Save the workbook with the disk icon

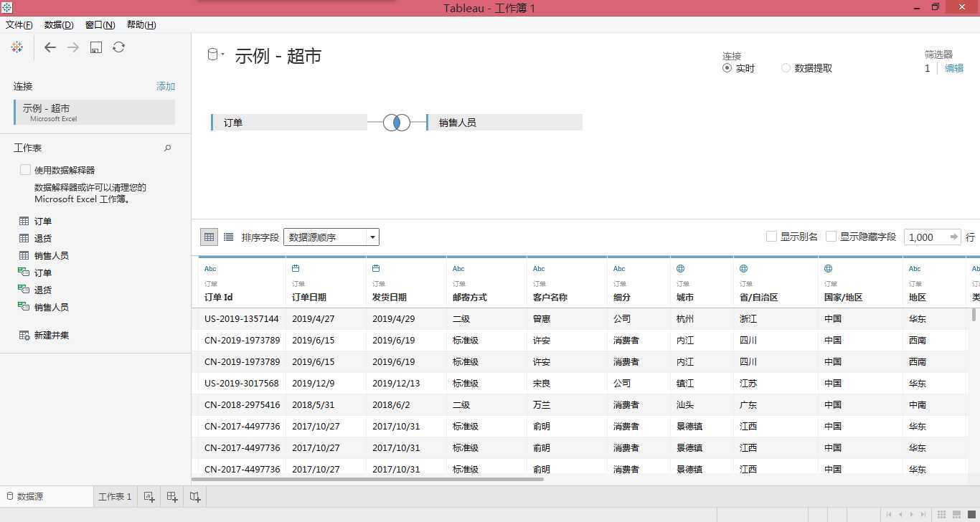pos(96,47)
